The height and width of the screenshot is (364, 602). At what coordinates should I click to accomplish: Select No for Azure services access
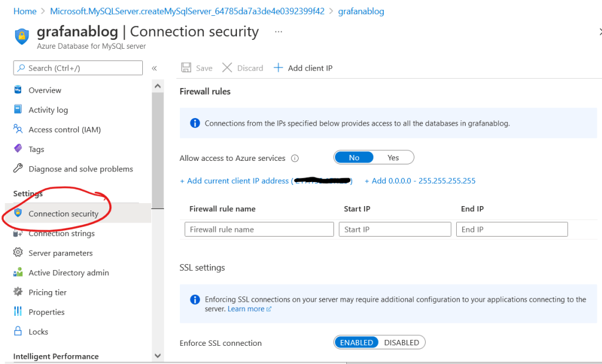[x=354, y=157]
